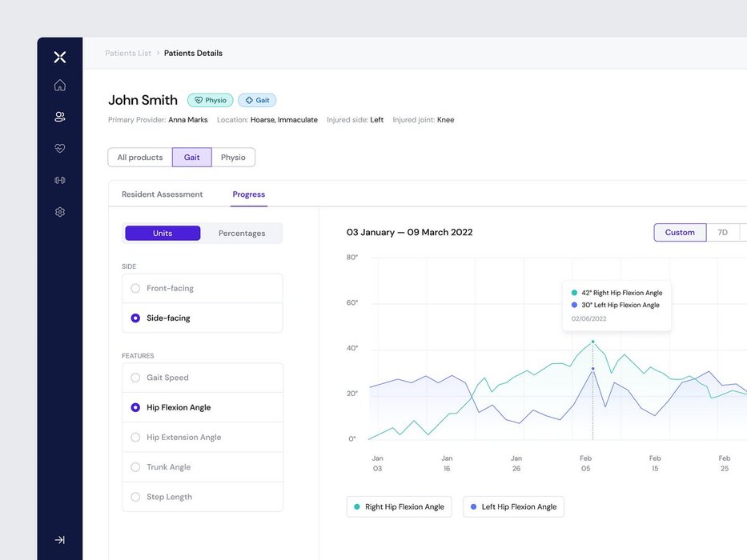Switch to the Resident Assessment tab
Screen dimensions: 747x560
(x=162, y=194)
